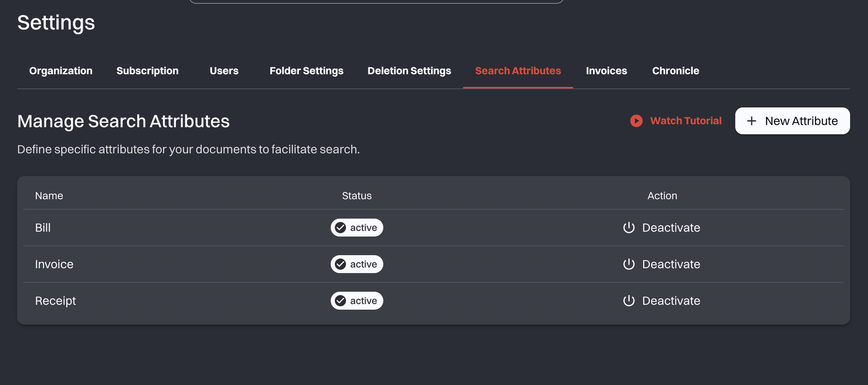Click the Watch Tutorial play icon

pyautogui.click(x=636, y=121)
